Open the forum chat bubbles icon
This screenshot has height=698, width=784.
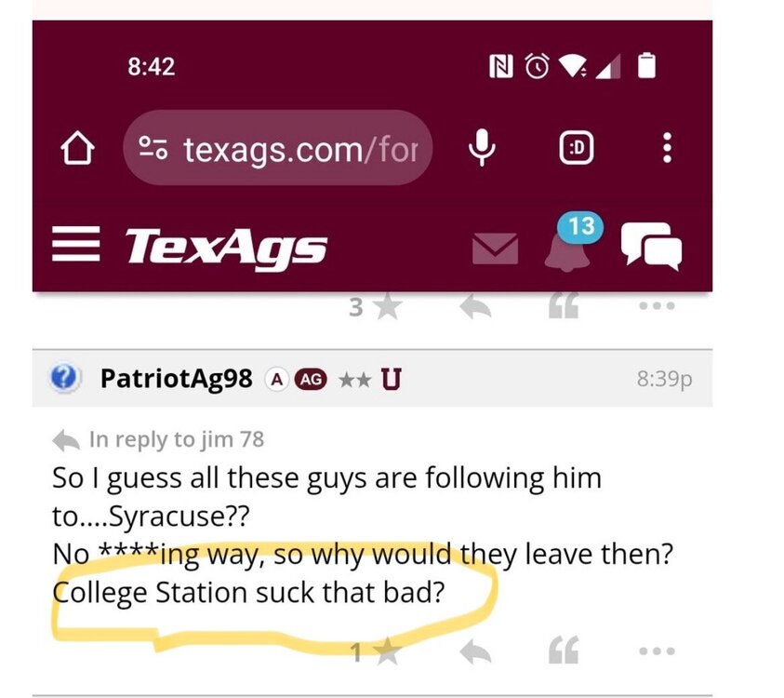tap(651, 247)
